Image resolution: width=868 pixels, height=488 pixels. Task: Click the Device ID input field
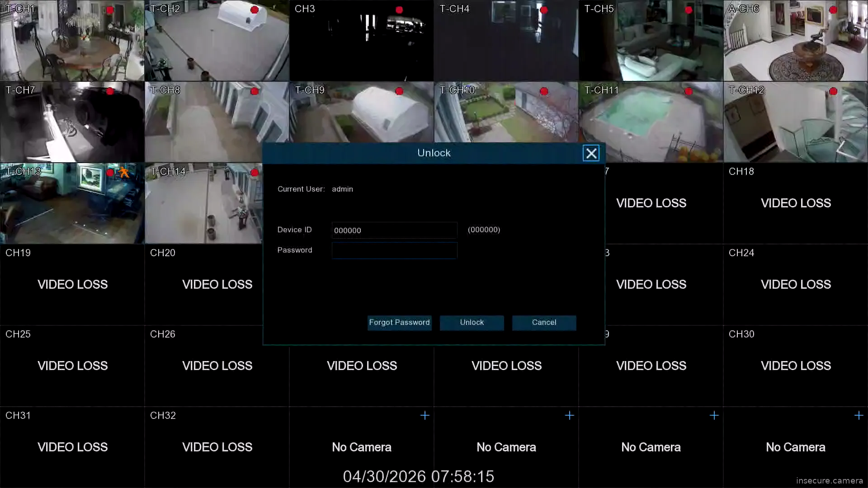(394, 230)
